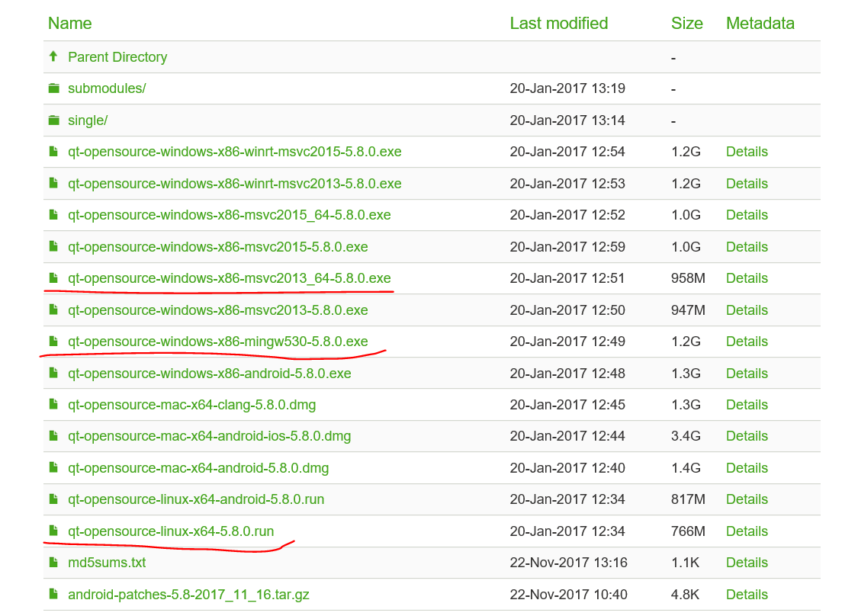
Task: Click file icon beside mac-x64-android-ios dmg
Action: (x=53, y=435)
